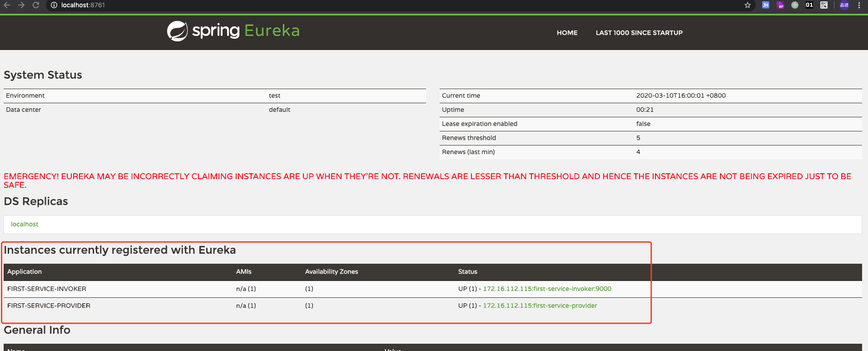
Task: Go forward with the browser forward arrow
Action: click(x=21, y=5)
